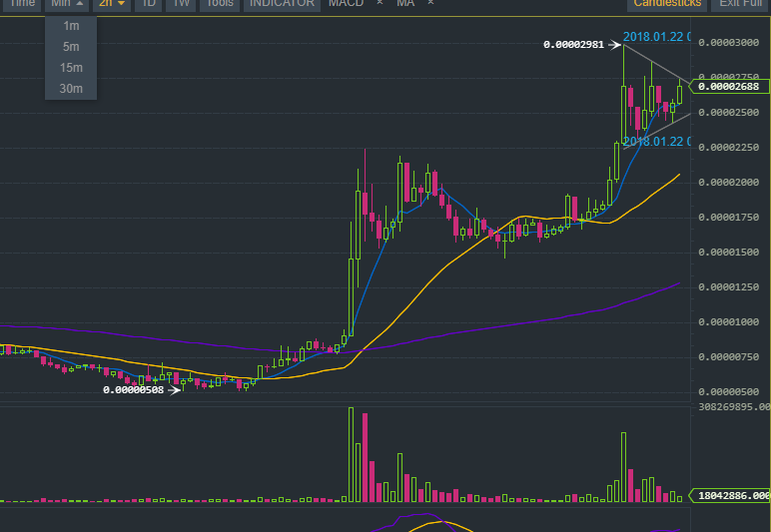This screenshot has width=771, height=532.
Task: Click the current price tag 0.00002688
Action: 729,87
